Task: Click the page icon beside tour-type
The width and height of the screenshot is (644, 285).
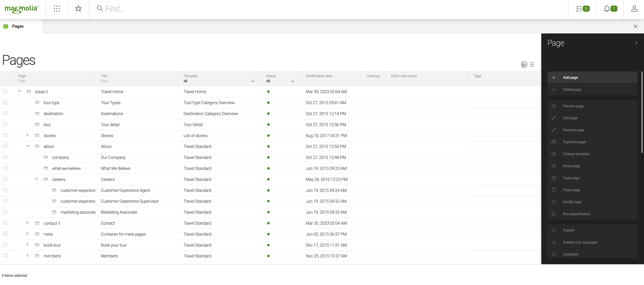Action: 37,103
